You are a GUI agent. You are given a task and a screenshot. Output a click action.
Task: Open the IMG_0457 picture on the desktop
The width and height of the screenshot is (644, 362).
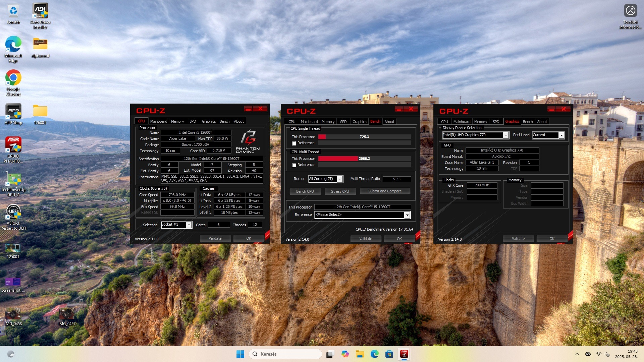coord(67,317)
